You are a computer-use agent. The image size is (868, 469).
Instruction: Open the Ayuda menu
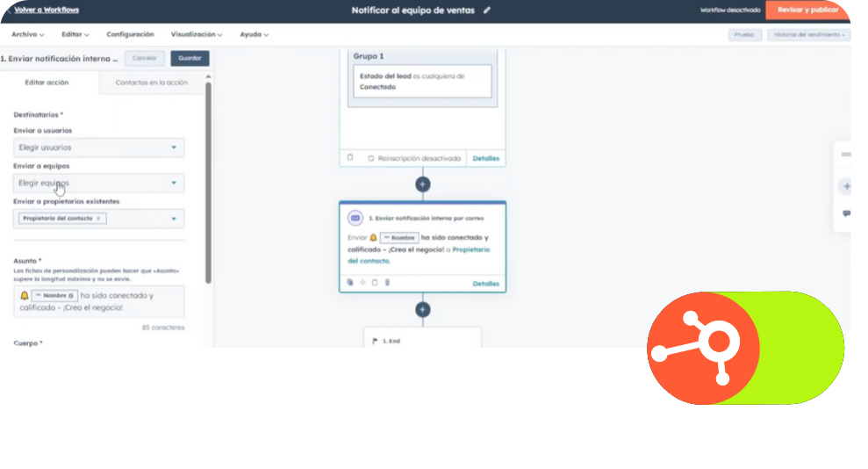(255, 34)
